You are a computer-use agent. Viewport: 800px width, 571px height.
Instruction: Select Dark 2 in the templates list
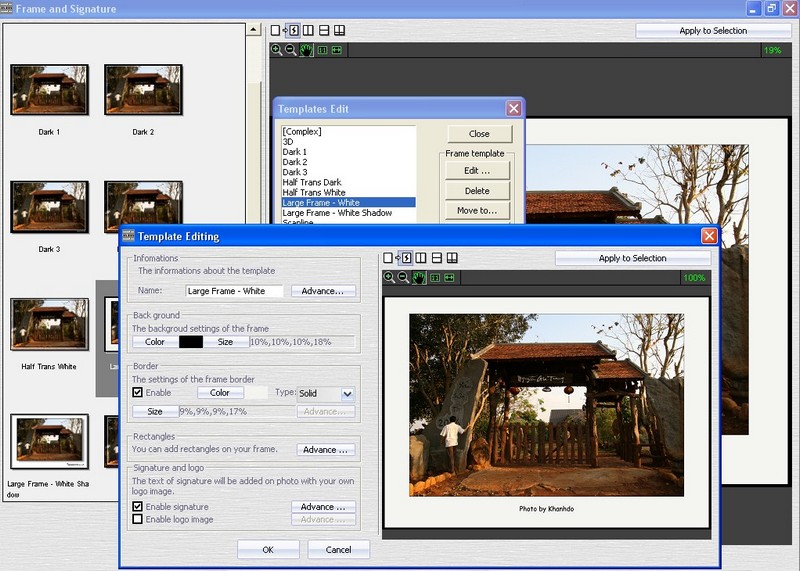tap(295, 162)
